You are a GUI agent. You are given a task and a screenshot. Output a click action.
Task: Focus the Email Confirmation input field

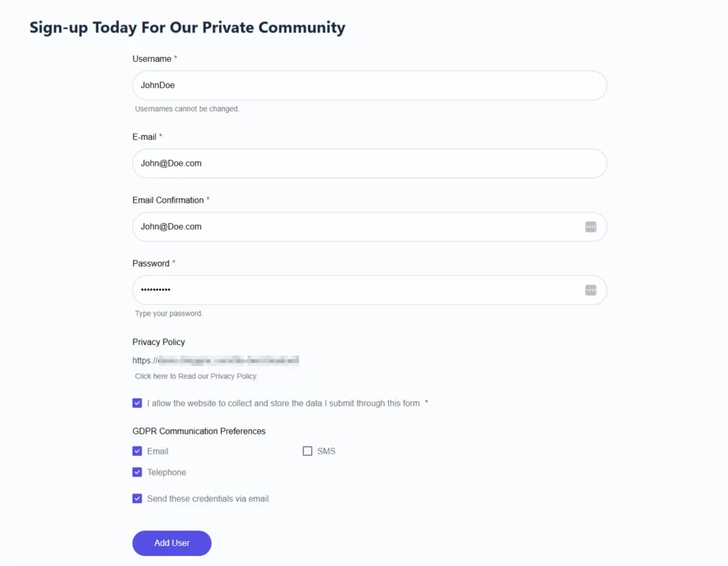click(320, 226)
